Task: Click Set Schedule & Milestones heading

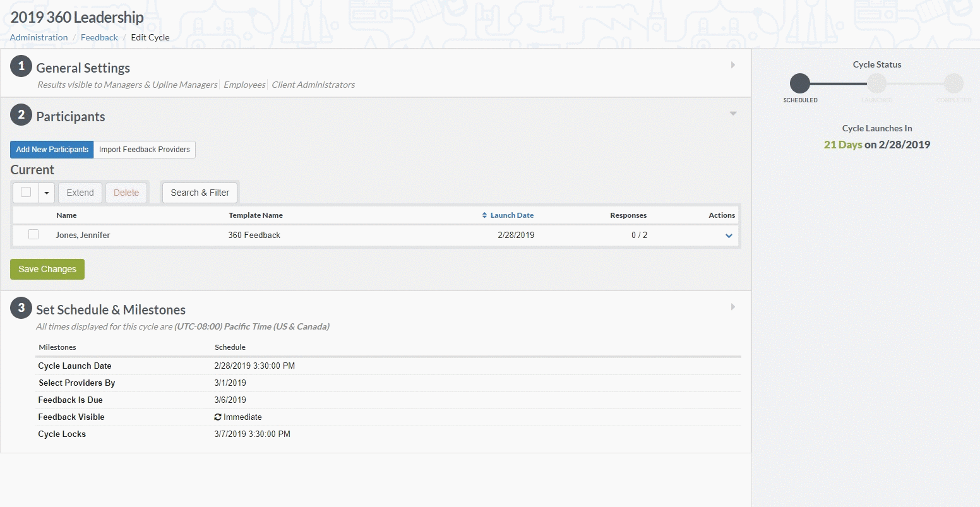Action: 111,309
